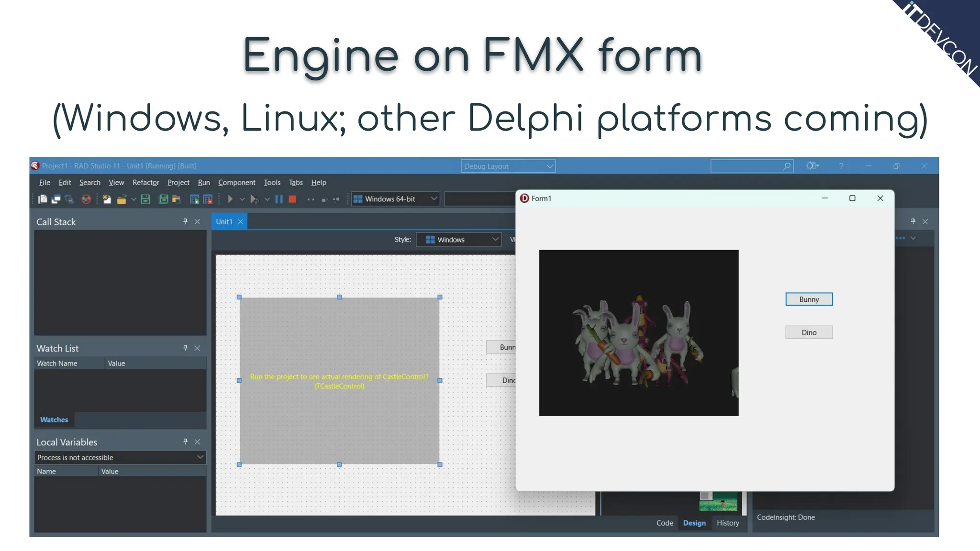Open the Refactor menu
Screen dimensions: 980x551
[x=146, y=182]
